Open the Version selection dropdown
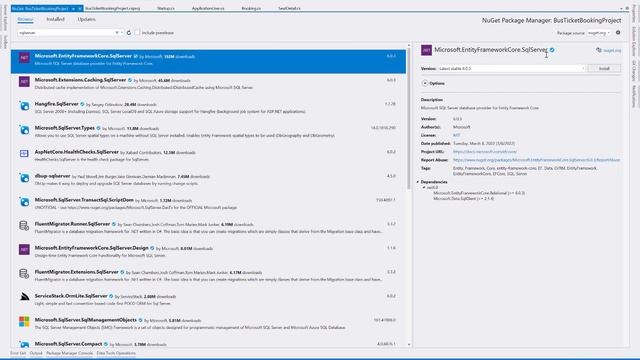Image resolution: width=640 pixels, height=360 pixels. pos(511,69)
